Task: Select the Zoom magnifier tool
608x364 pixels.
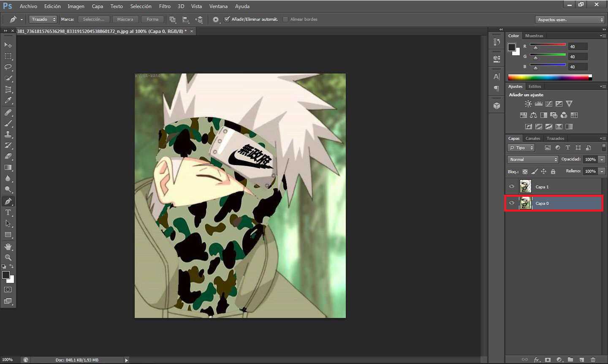Action: (x=8, y=257)
